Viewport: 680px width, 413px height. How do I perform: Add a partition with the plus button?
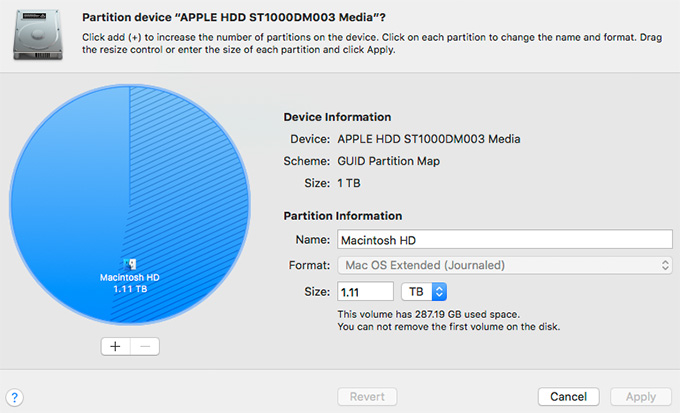click(x=115, y=347)
